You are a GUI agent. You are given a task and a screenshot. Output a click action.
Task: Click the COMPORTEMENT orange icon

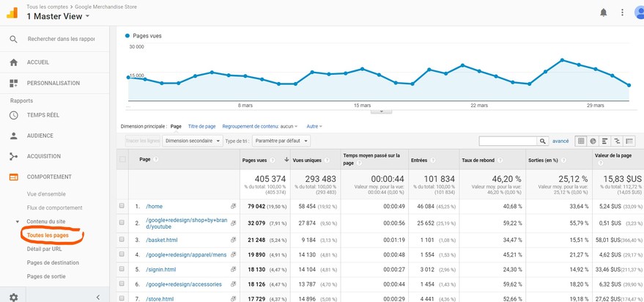click(x=13, y=177)
